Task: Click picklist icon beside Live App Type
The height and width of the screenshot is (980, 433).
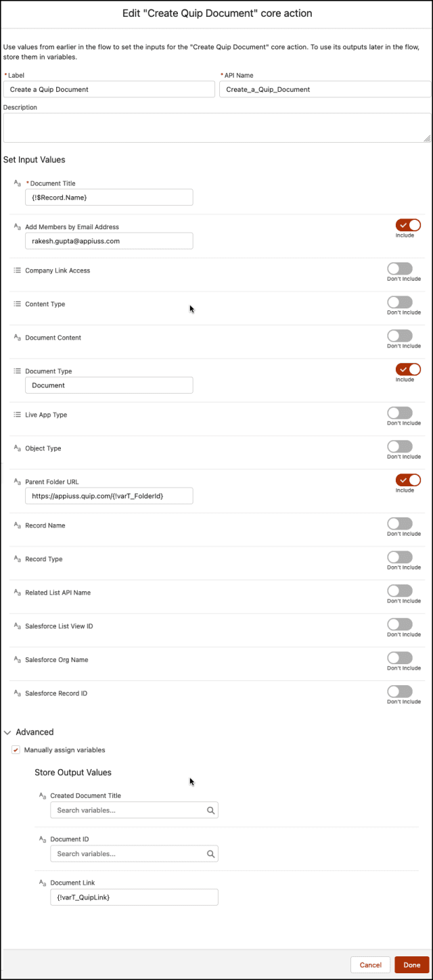Action: pyautogui.click(x=18, y=415)
